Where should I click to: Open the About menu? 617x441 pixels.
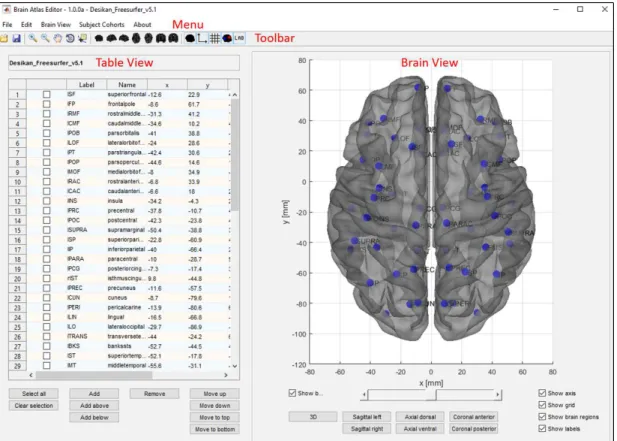(142, 25)
